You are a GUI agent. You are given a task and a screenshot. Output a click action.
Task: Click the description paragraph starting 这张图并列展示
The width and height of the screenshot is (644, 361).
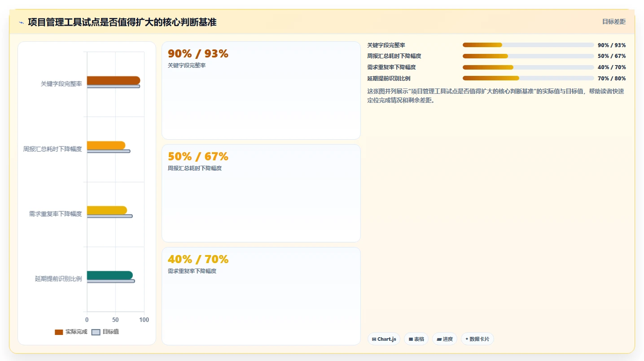pyautogui.click(x=496, y=96)
